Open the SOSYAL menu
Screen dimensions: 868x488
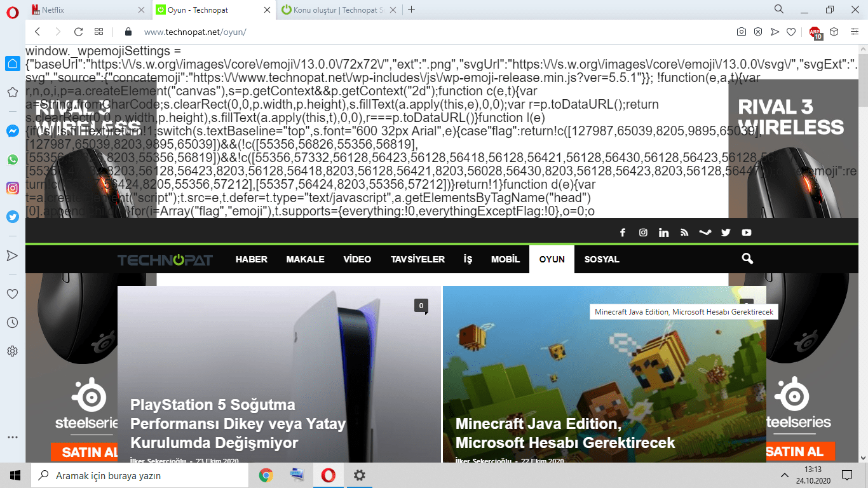point(602,259)
